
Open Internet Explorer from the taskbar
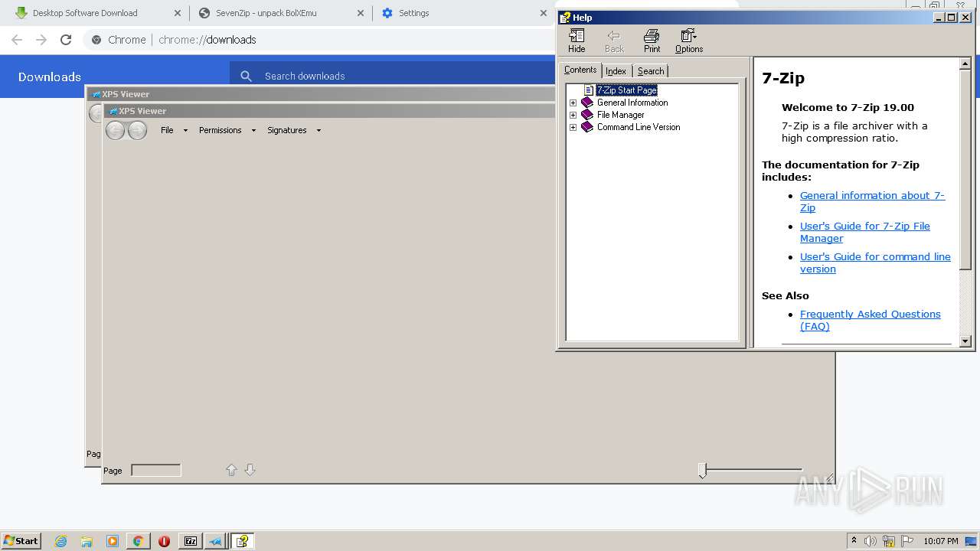60,541
